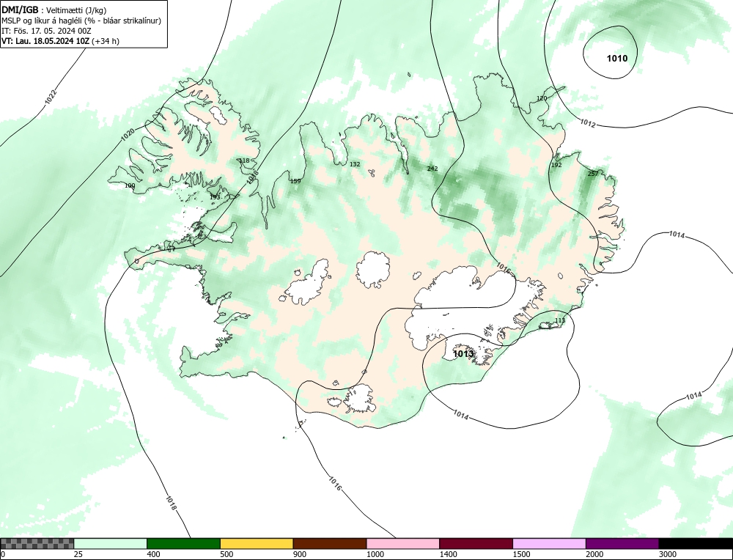
Task: Pick the light green 25–400 legend swatch
Action: coord(111,544)
